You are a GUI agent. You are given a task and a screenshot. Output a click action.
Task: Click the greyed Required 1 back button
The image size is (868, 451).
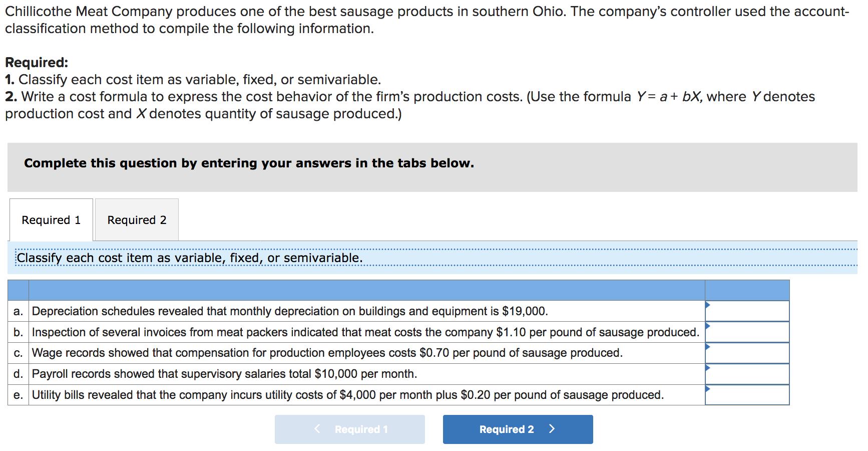(349, 429)
